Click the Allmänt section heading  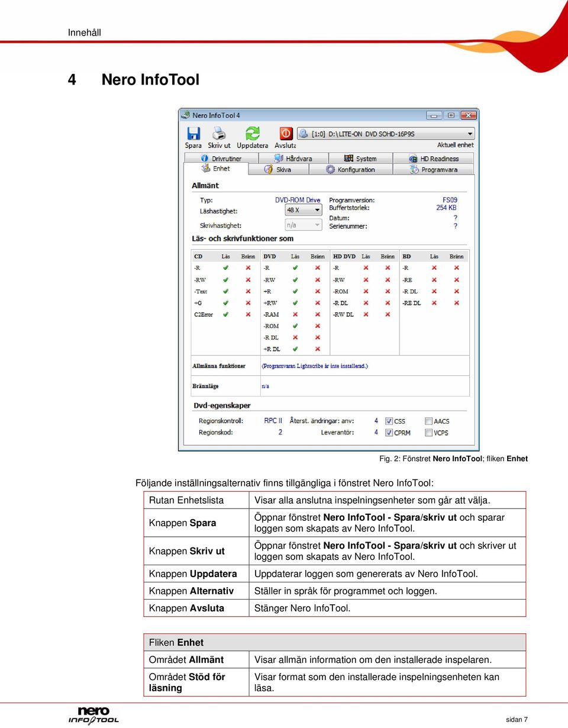tap(205, 186)
